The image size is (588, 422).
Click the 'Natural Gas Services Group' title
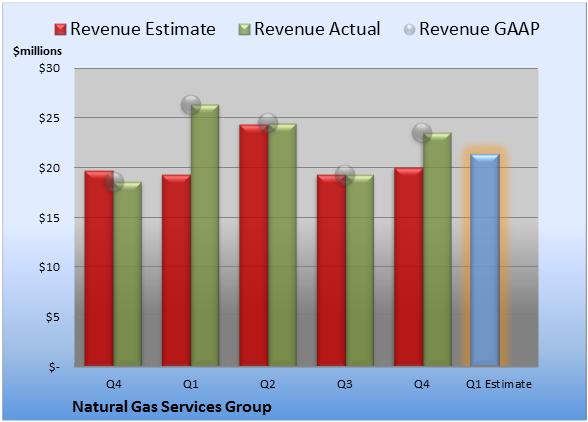pos(172,407)
